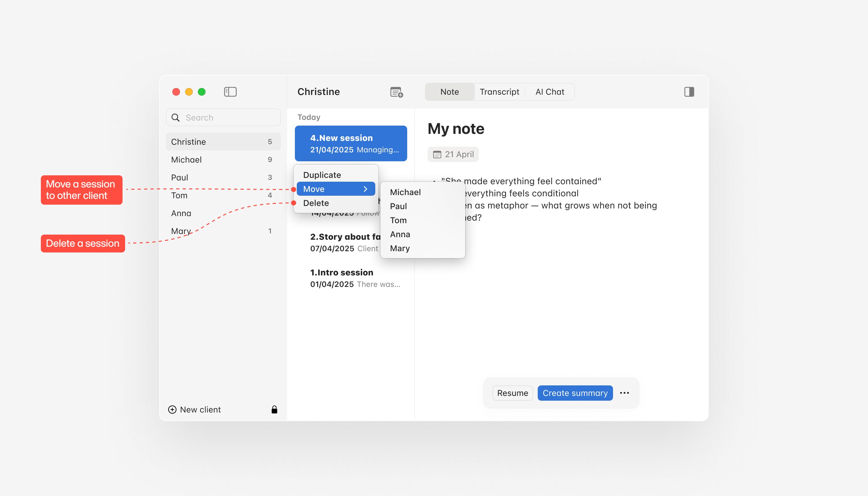This screenshot has height=496, width=868.
Task: Click the lock icon in sidebar
Action: [274, 410]
